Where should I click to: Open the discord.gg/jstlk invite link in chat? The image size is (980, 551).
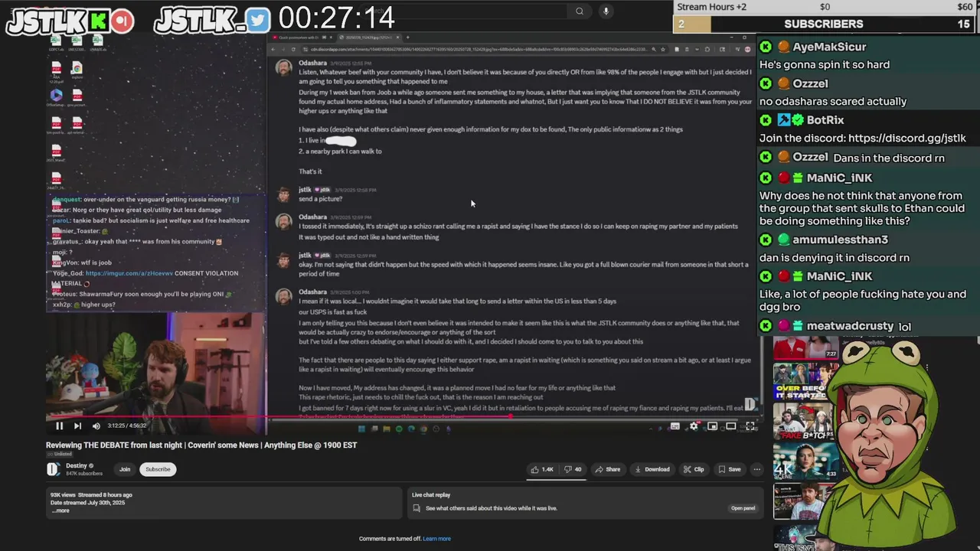tap(907, 139)
